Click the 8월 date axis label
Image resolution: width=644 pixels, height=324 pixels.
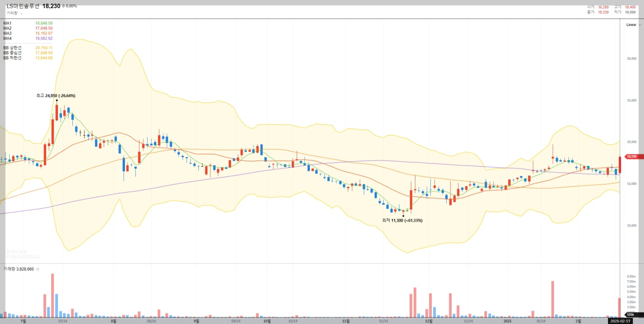click(x=113, y=321)
